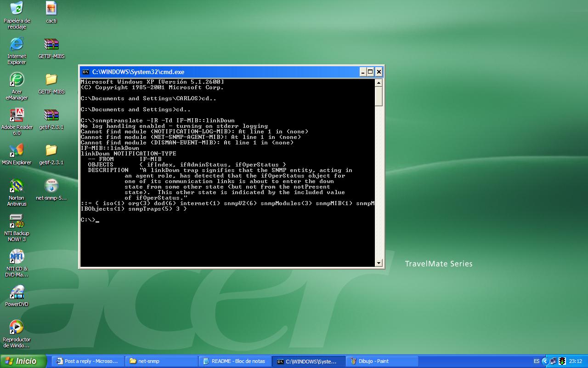Select the Adobe Reader 6.0 shortcut

click(17, 121)
